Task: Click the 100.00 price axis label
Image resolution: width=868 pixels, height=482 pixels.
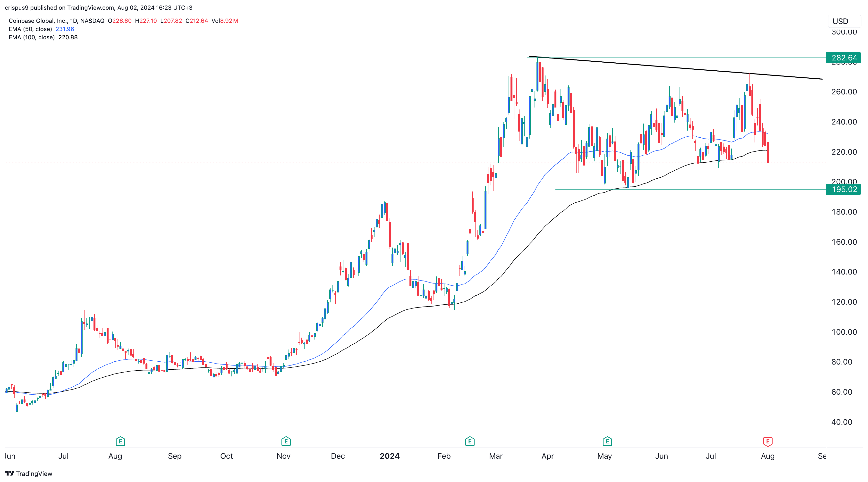Action: (x=844, y=332)
